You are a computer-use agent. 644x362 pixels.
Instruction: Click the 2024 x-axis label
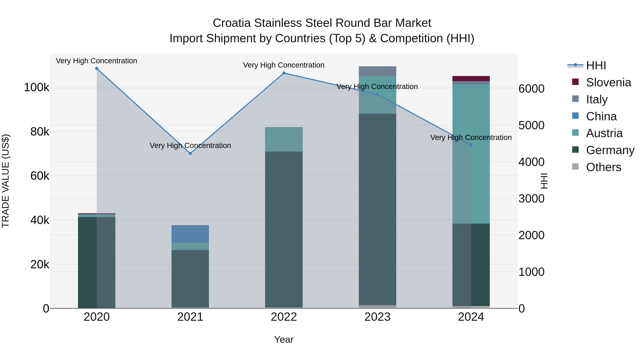[471, 317]
